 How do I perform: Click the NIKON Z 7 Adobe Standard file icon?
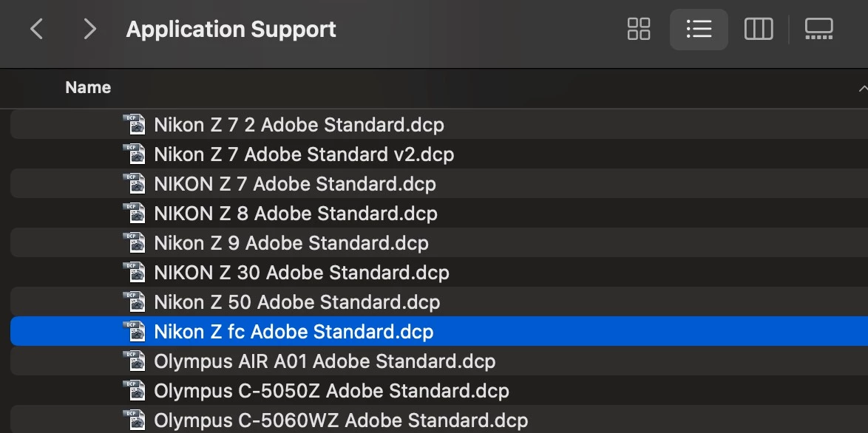[x=134, y=184]
